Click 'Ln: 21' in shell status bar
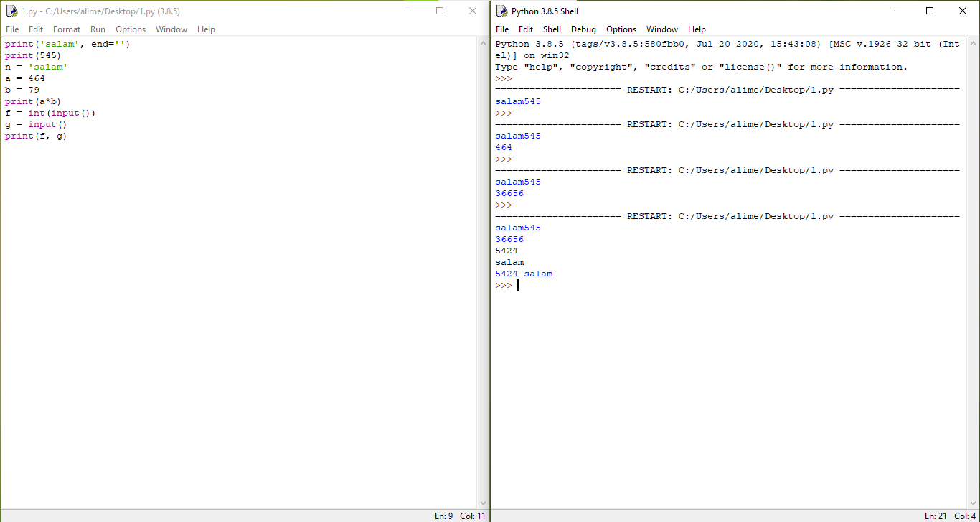The width and height of the screenshot is (980, 522). (936, 516)
